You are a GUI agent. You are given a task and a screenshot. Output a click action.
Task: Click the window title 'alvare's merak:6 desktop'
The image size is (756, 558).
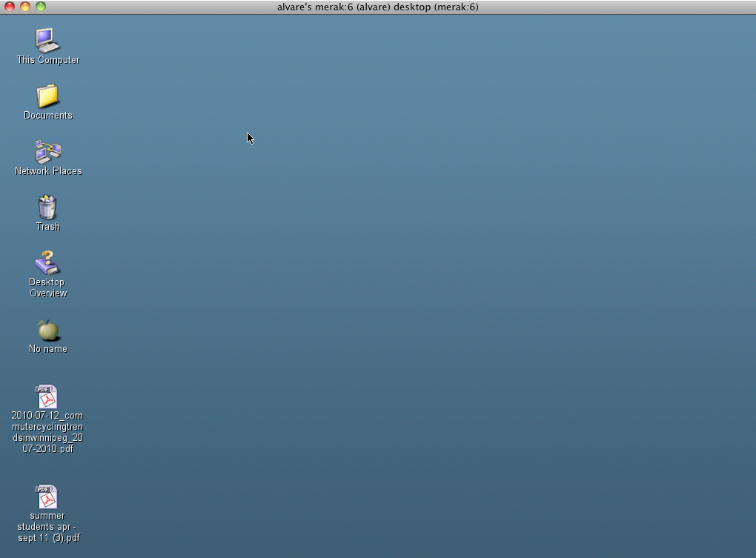click(x=377, y=7)
